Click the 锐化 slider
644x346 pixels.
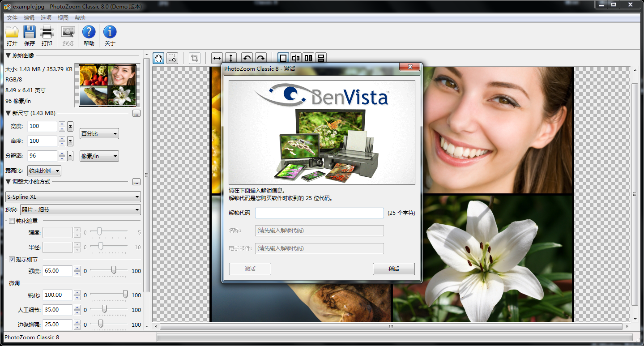point(110,295)
